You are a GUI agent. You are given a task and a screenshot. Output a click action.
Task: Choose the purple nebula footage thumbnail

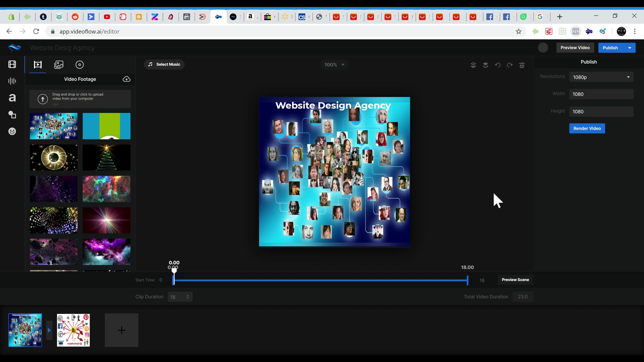pos(106,252)
